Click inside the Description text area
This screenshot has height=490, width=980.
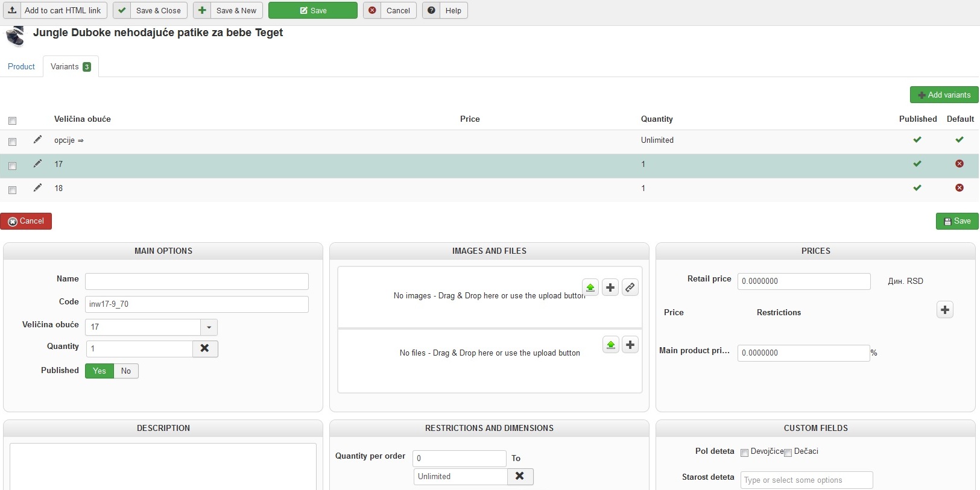tap(163, 467)
